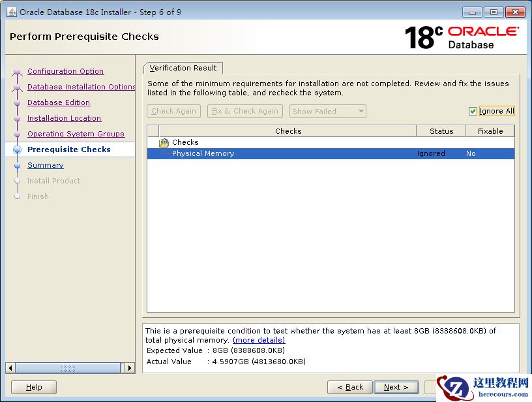The width and height of the screenshot is (532, 402).
Task: Go to Installation Location step
Action: (x=64, y=118)
